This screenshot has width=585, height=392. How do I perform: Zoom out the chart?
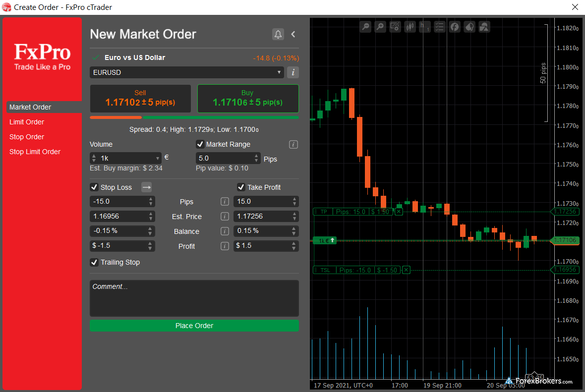click(x=365, y=27)
